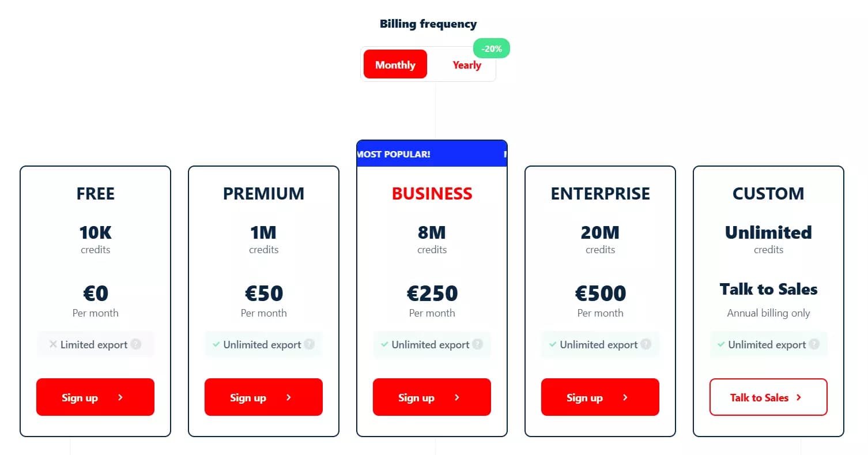Viewport: 868px width, 455px height.
Task: Click Talk to Sales on the Custom plan
Action: [x=768, y=397]
